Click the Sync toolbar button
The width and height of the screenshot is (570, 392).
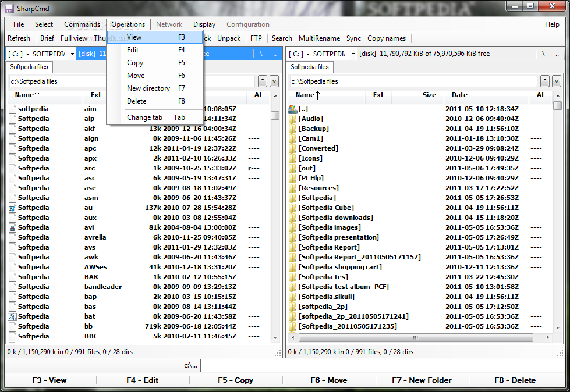(x=353, y=38)
